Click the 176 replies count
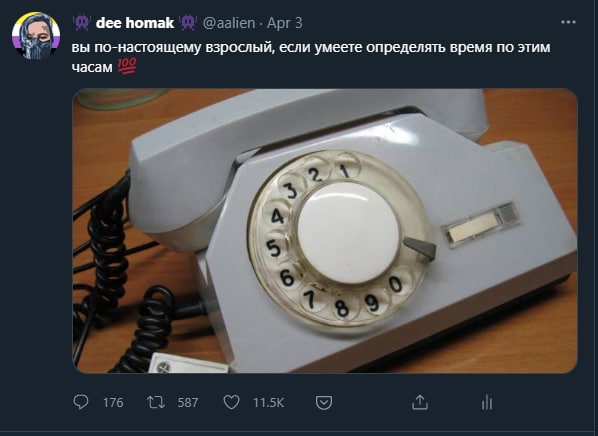The image size is (598, 436). coord(113,403)
